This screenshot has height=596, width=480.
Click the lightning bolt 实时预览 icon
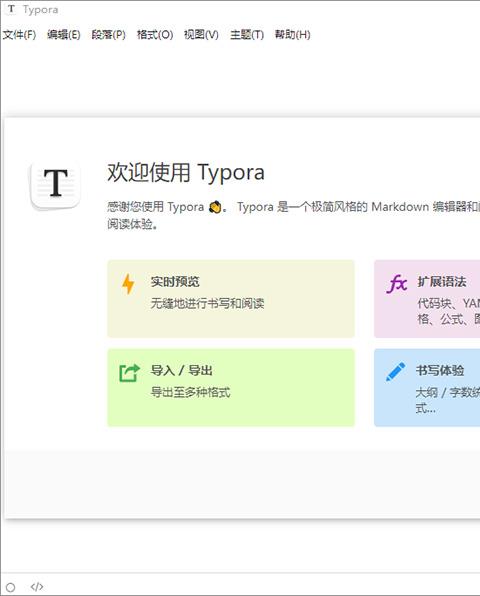coord(128,284)
